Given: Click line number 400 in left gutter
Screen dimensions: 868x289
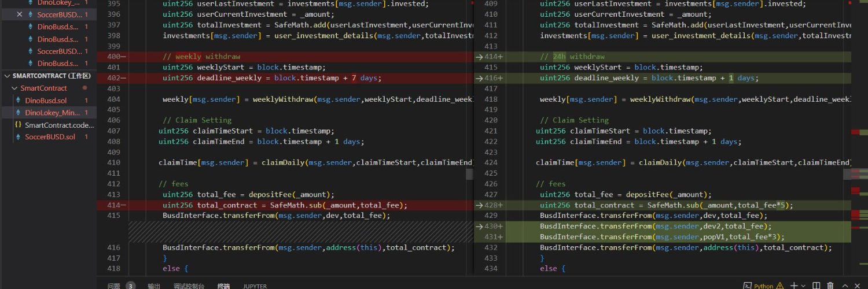Looking at the screenshot, I should coord(113,57).
